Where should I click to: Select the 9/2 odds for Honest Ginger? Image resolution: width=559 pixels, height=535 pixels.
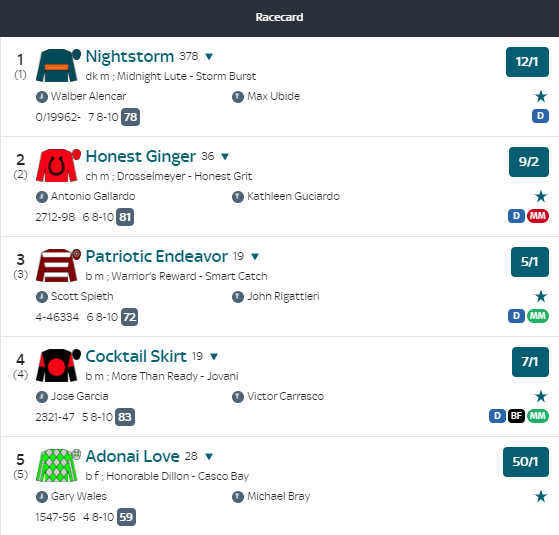coord(529,162)
